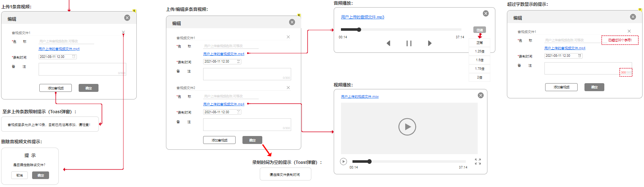The width and height of the screenshot is (644, 187).
Task: Click 添加音视频 in single-upload dialog
Action: coord(56,88)
